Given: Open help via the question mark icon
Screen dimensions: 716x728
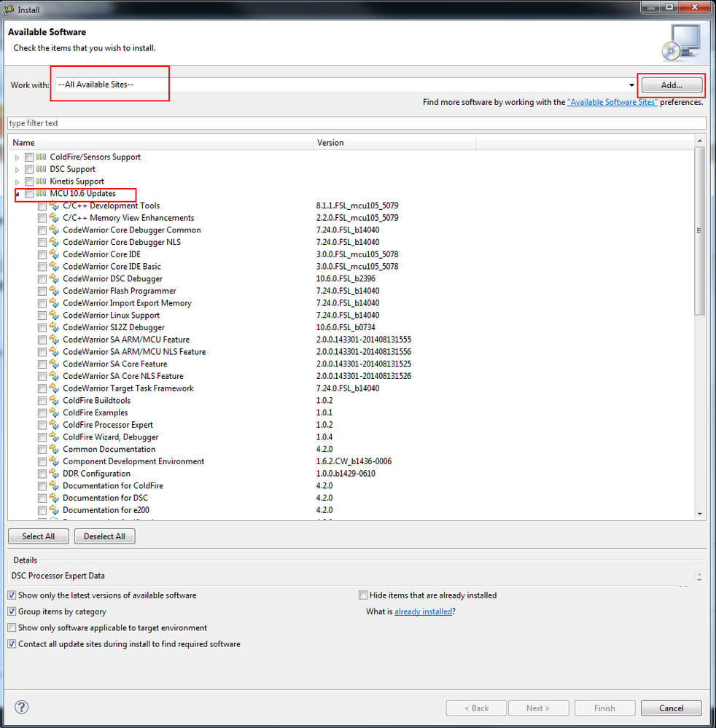Looking at the screenshot, I should (21, 707).
